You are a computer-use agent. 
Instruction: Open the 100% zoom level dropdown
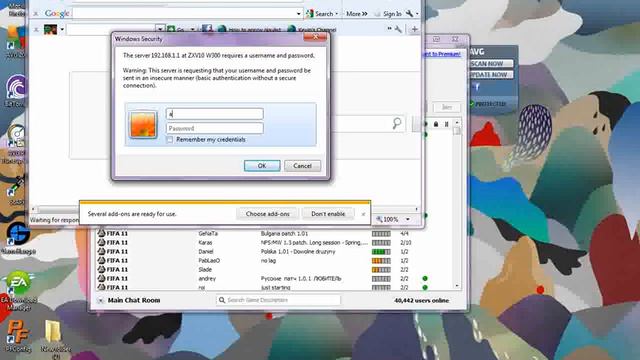[x=408, y=220]
